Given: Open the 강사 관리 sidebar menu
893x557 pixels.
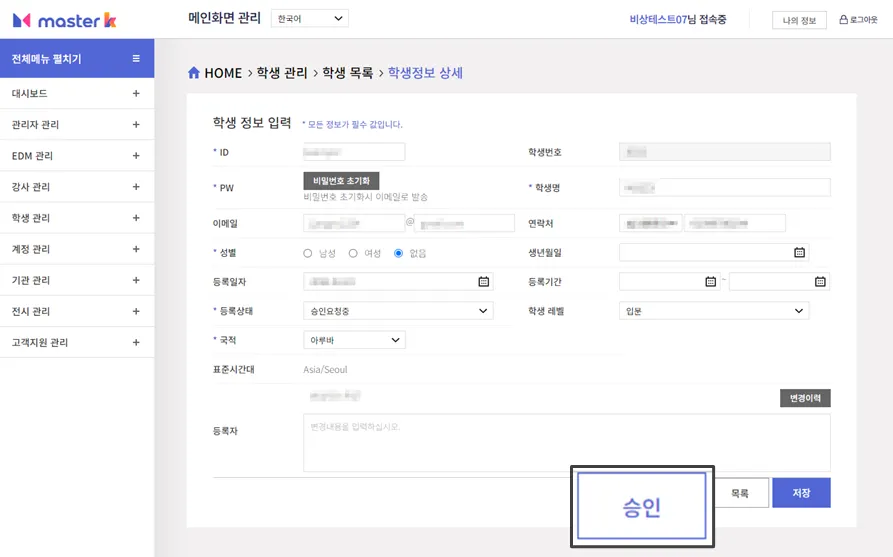Looking at the screenshot, I should tap(77, 187).
